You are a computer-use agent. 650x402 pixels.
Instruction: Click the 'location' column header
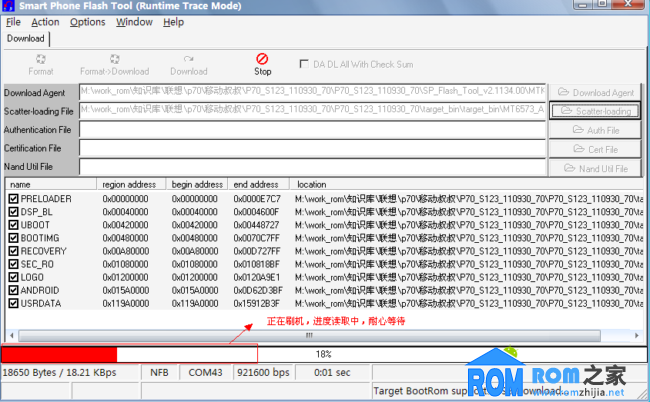466,184
